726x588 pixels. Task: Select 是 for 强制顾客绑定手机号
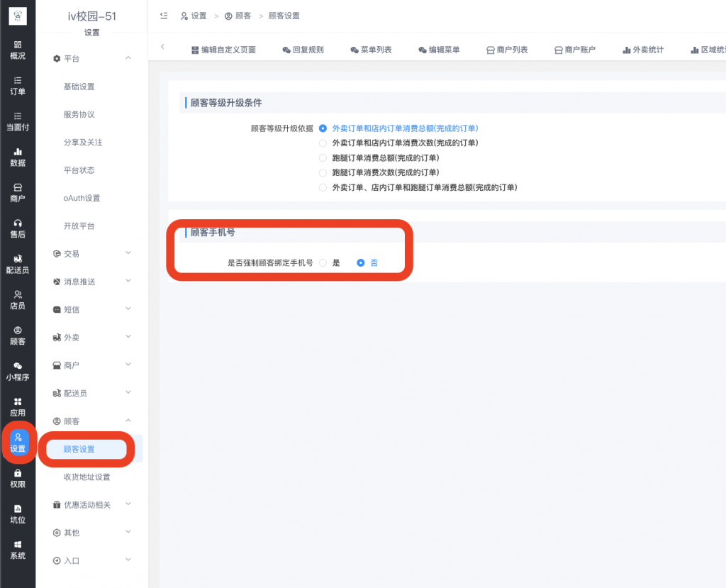click(323, 262)
